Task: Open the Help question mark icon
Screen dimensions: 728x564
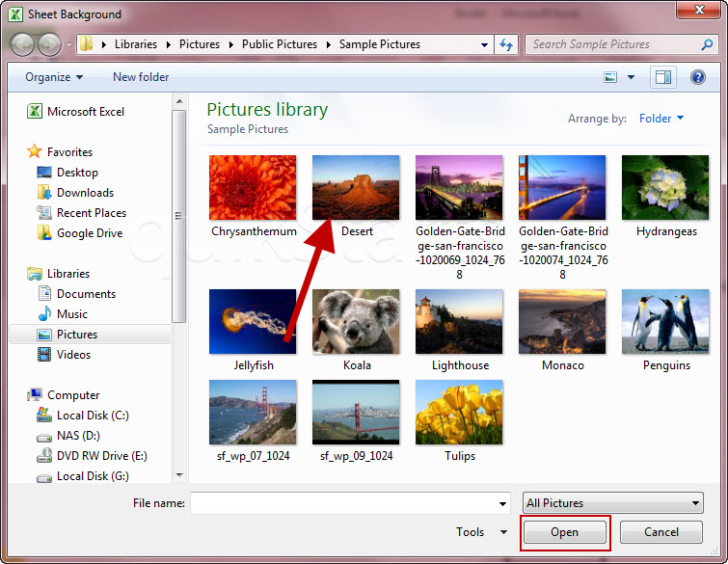Action: point(698,77)
